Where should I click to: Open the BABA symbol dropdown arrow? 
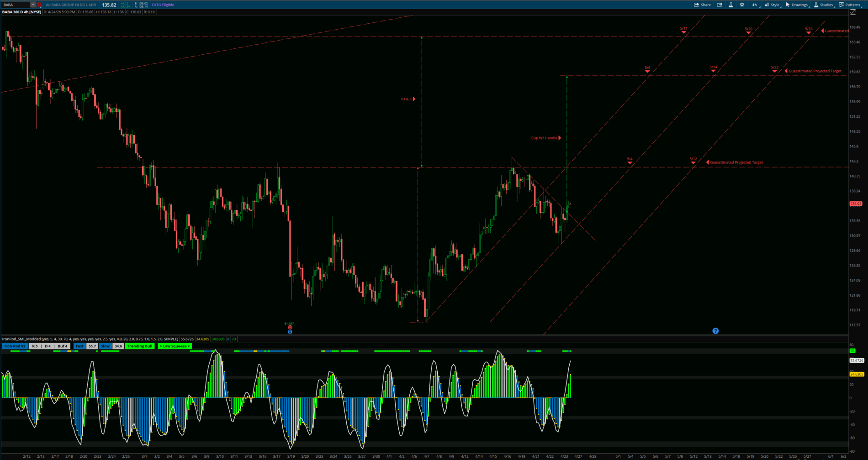click(x=32, y=5)
